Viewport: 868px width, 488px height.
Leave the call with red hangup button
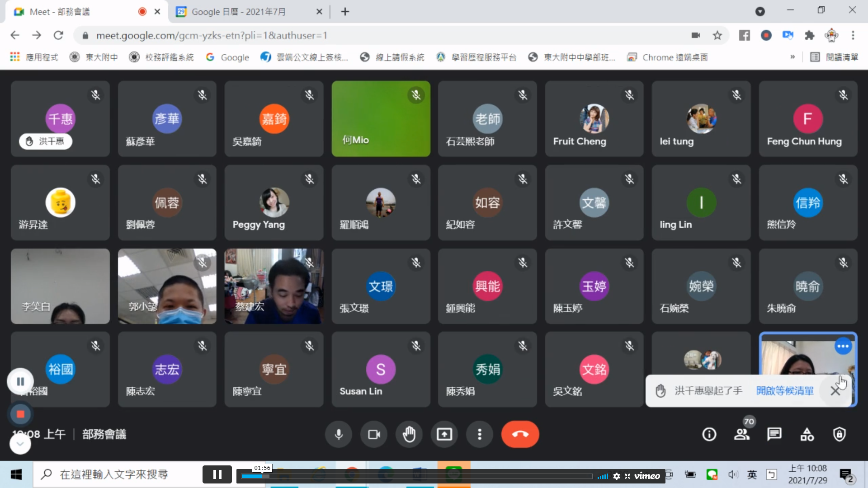tap(520, 434)
